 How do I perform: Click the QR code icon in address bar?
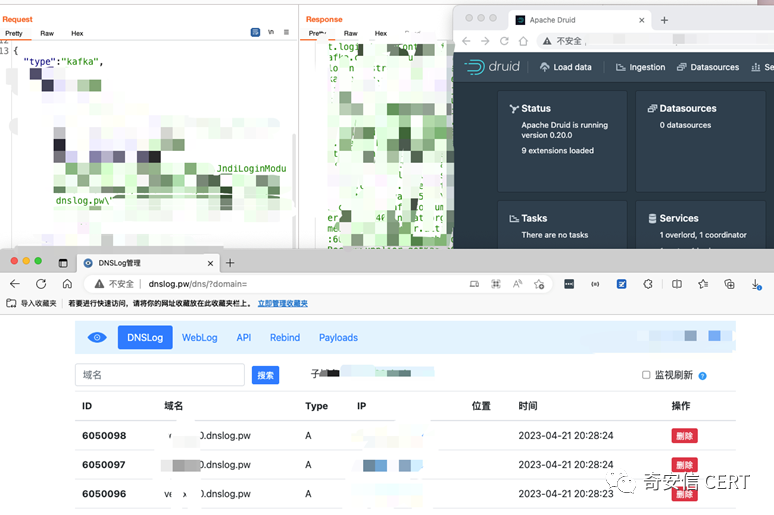click(x=496, y=284)
